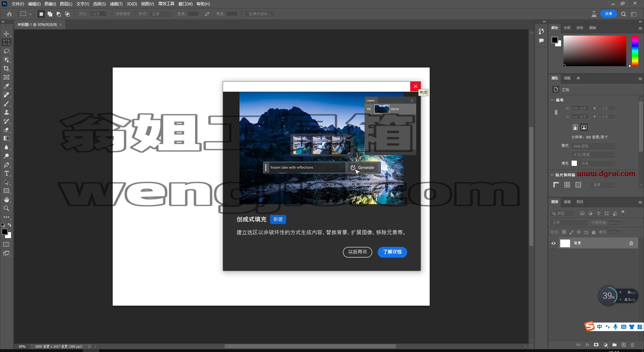
Task: Select the Eyedropper tool
Action: pos(6,86)
